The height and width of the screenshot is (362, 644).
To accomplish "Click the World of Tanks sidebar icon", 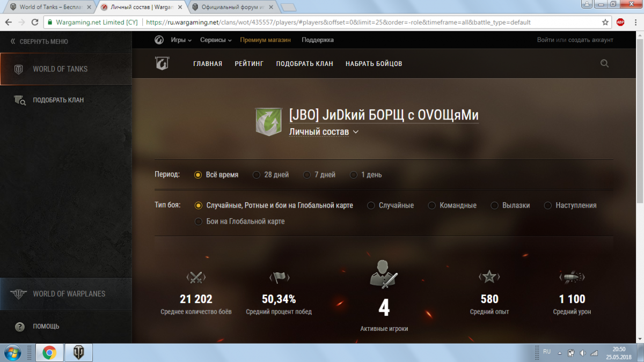I will coord(19,69).
